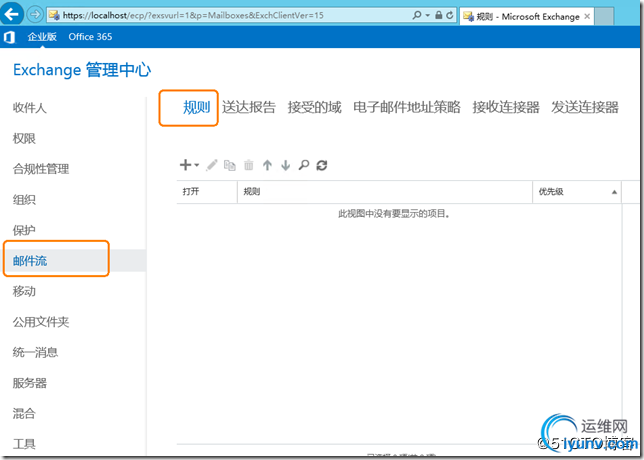Switch to the 电子邮件地址策略 tab
The height and width of the screenshot is (460, 644).
coord(407,108)
